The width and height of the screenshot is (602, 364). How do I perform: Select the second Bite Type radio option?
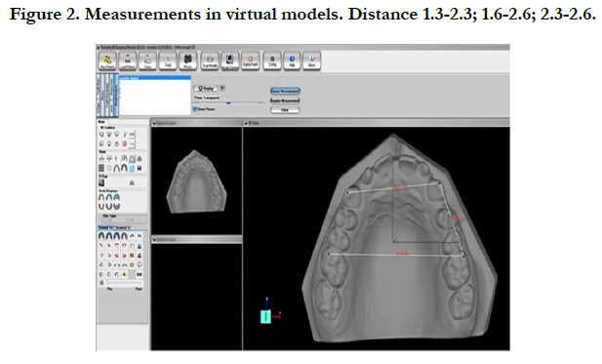(x=127, y=220)
